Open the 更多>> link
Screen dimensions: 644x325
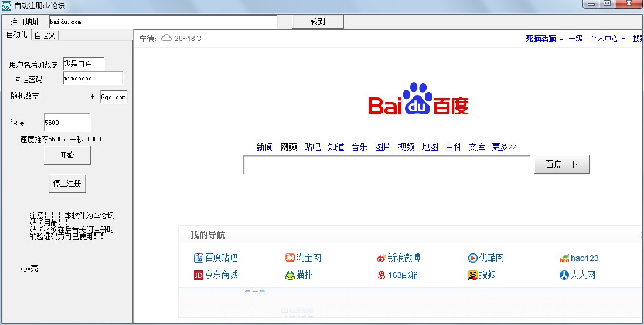(505, 147)
